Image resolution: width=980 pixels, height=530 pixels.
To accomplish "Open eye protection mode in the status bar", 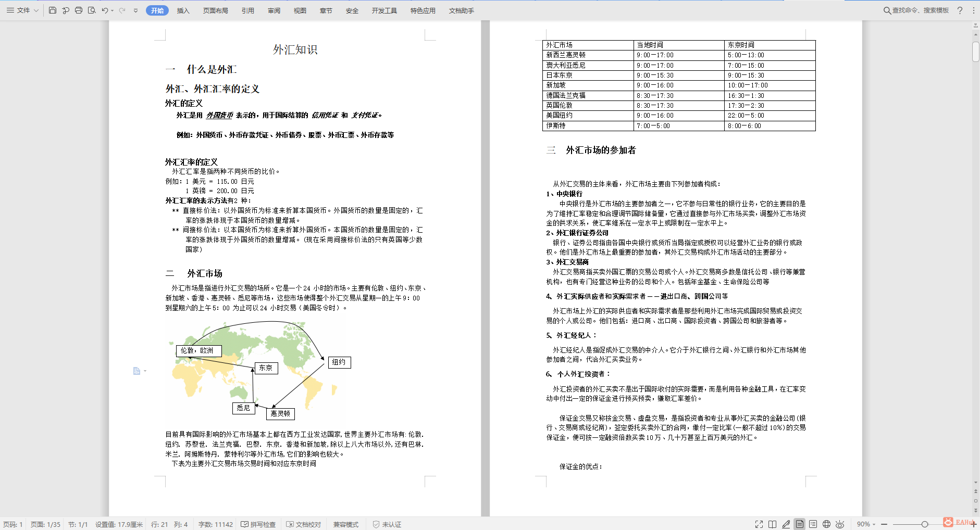I will click(x=839, y=524).
